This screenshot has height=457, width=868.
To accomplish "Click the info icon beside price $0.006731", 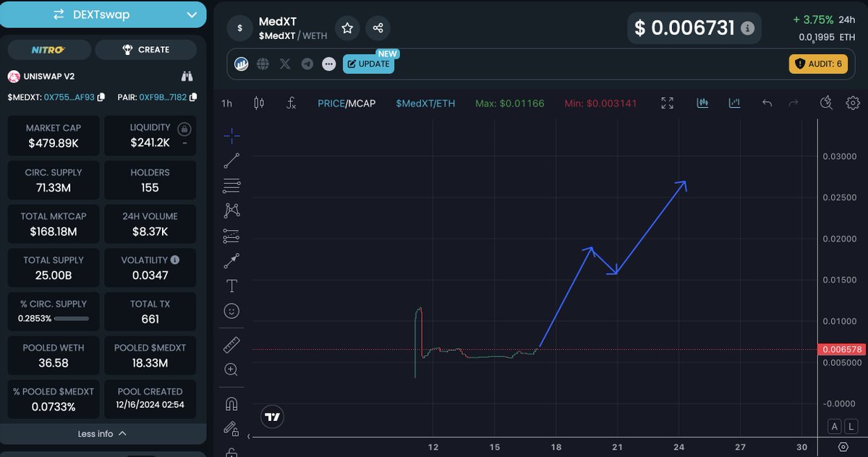I will tap(748, 28).
